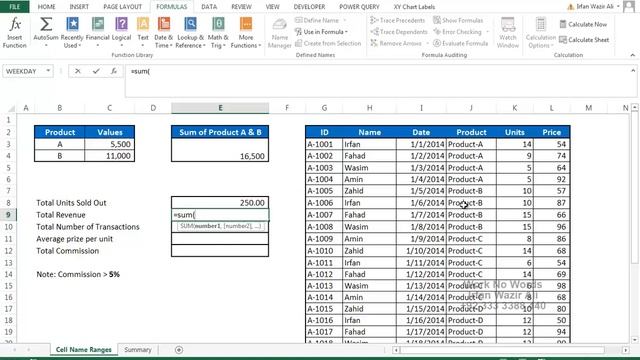Image resolution: width=640 pixels, height=360 pixels.
Task: Click the horizontal scrollbar right arrow
Action: (625, 350)
